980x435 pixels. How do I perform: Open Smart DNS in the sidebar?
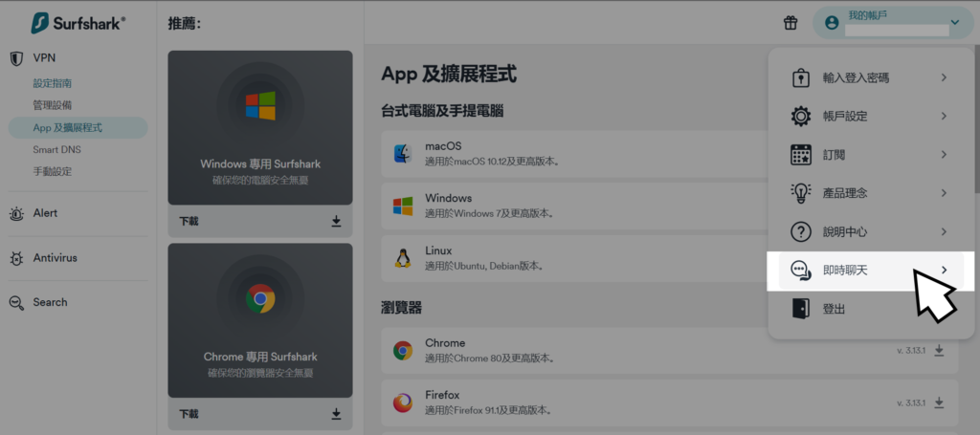click(x=56, y=150)
